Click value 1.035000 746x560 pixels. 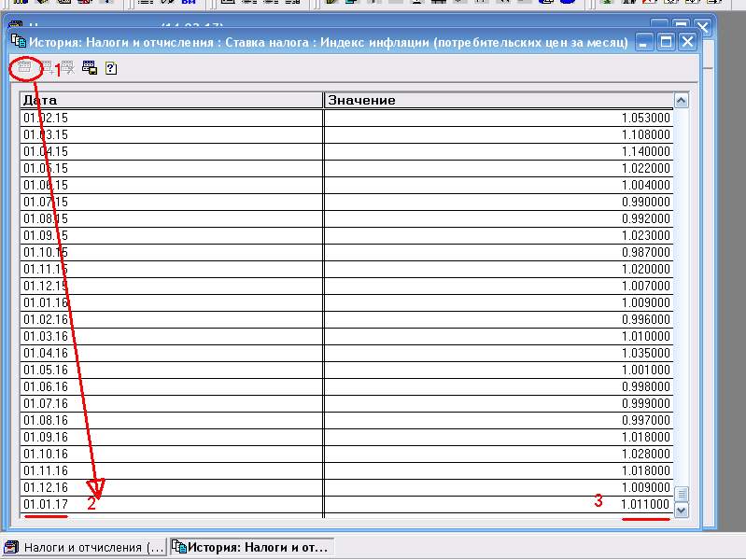coord(645,353)
